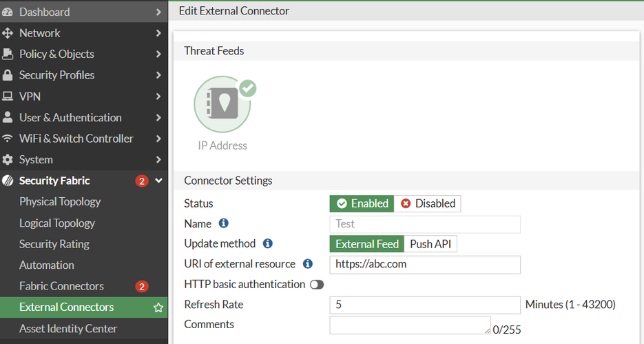The width and height of the screenshot is (644, 344).
Task: Go to Asset Identity Center
Action: (x=68, y=329)
